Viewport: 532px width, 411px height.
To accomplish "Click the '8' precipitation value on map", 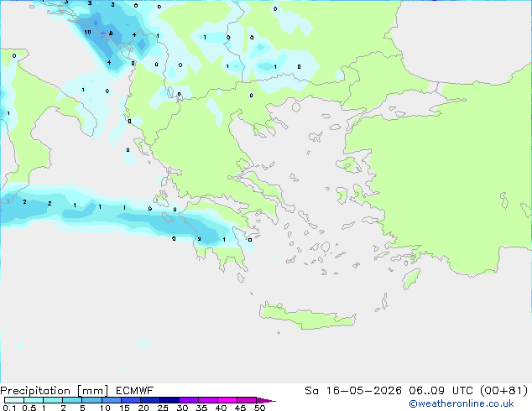I will (x=111, y=34).
